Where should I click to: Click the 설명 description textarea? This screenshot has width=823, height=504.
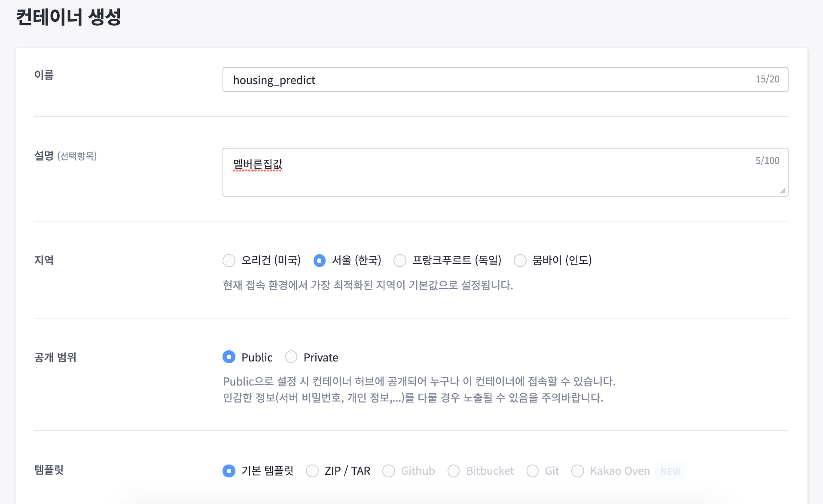(505, 172)
